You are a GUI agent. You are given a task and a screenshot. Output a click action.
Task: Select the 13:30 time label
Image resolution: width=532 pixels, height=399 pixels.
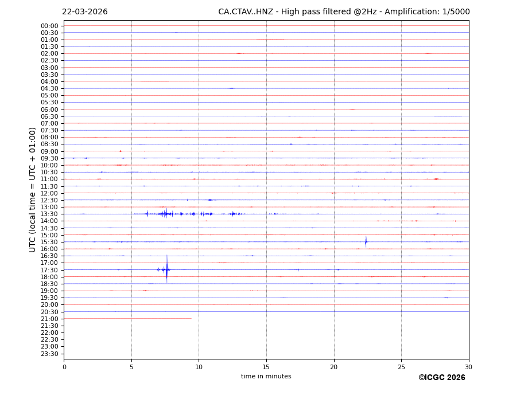pyautogui.click(x=49, y=214)
